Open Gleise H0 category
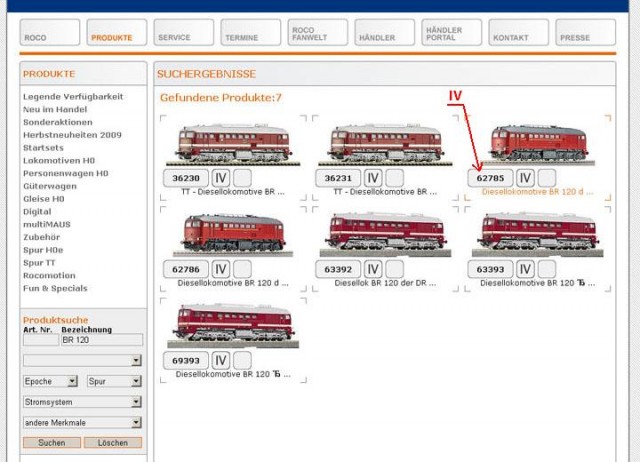640x462 pixels. 44,199
